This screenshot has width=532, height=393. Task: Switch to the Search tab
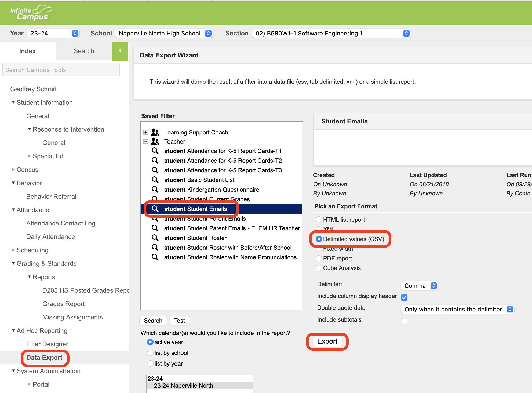[84, 51]
